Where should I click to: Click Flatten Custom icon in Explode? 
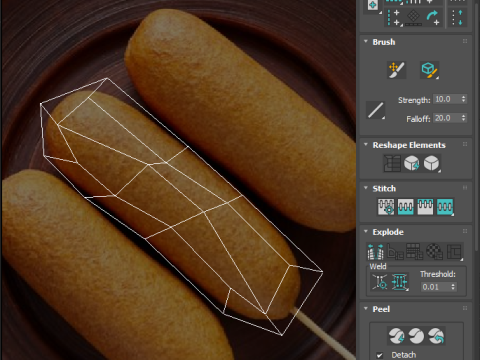pyautogui.click(x=454, y=251)
